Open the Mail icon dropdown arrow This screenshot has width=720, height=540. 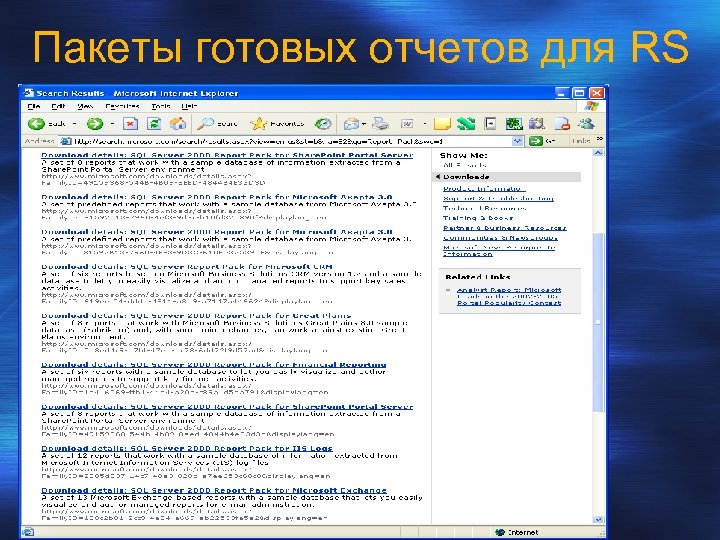364,124
